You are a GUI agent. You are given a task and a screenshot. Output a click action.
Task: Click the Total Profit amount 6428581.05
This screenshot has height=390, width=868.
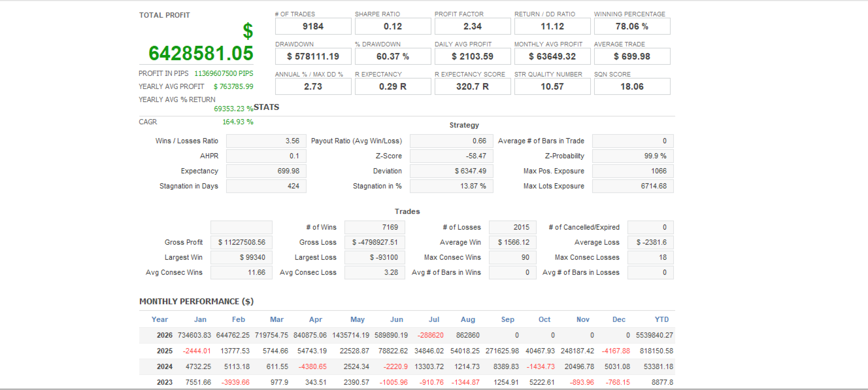point(201,53)
